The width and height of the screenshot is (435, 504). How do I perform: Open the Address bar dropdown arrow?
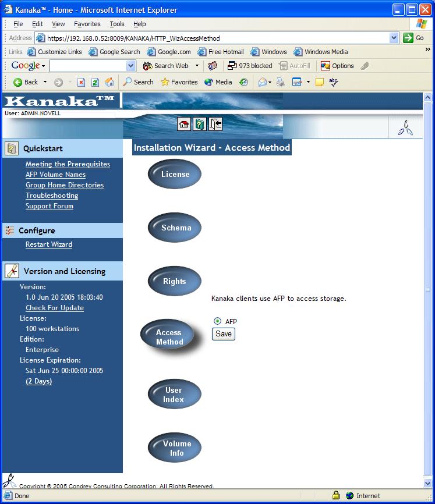pos(394,38)
